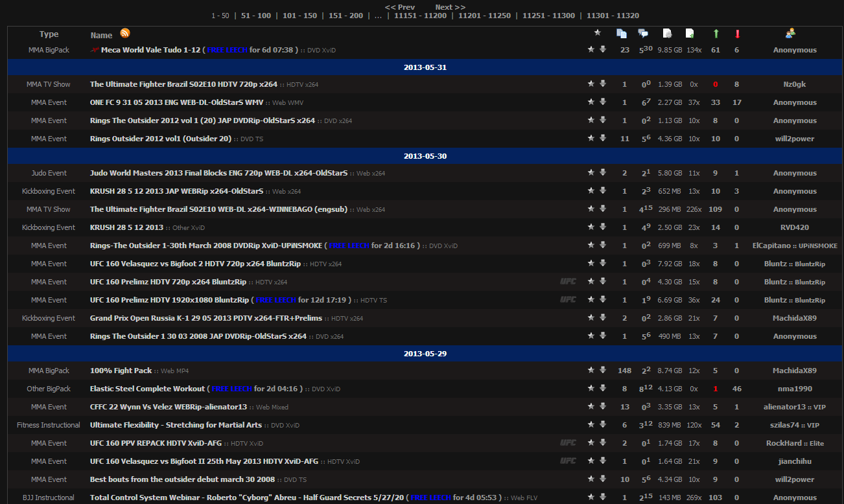Filter by Other BigPack category

tap(49, 389)
